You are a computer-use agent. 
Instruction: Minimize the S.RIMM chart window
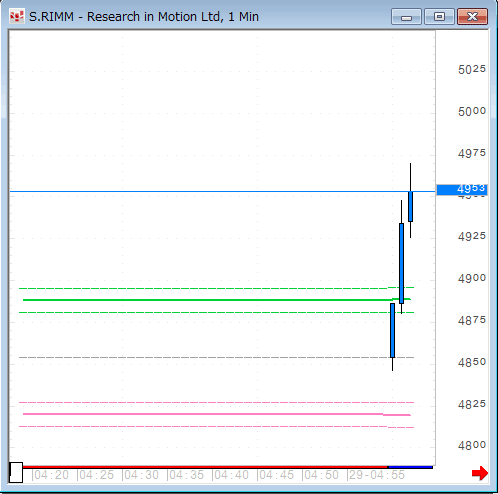point(406,17)
